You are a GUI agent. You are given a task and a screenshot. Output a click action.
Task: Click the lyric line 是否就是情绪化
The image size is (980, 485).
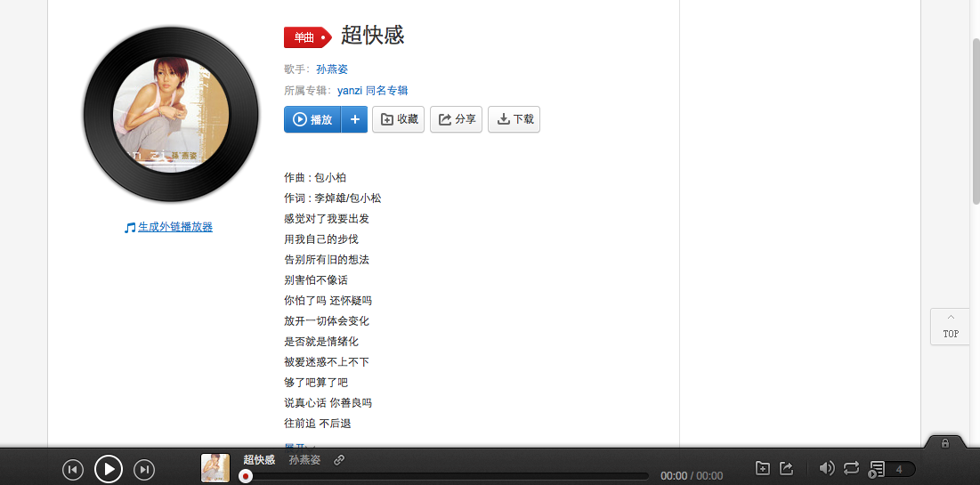click(321, 342)
